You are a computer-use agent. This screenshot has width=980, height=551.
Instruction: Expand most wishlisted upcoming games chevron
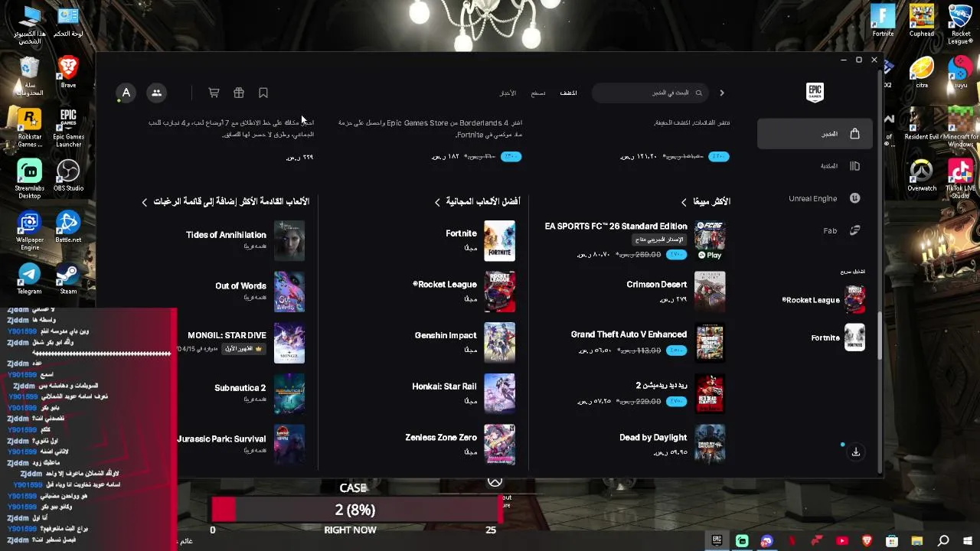point(144,202)
